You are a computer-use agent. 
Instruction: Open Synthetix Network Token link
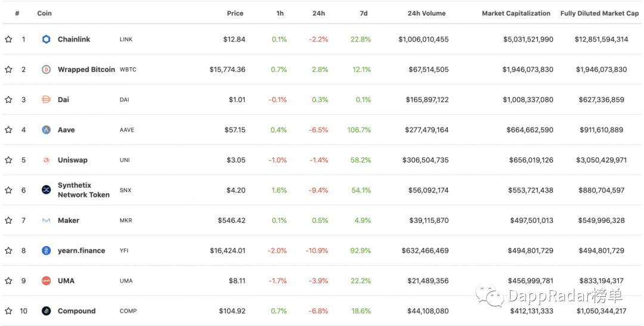coord(84,190)
